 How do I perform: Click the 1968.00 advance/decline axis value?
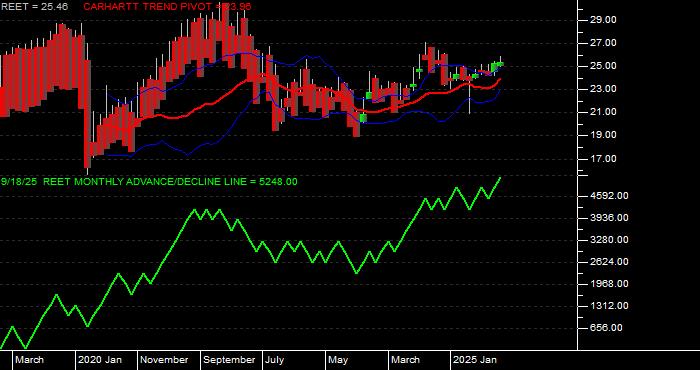pos(609,283)
